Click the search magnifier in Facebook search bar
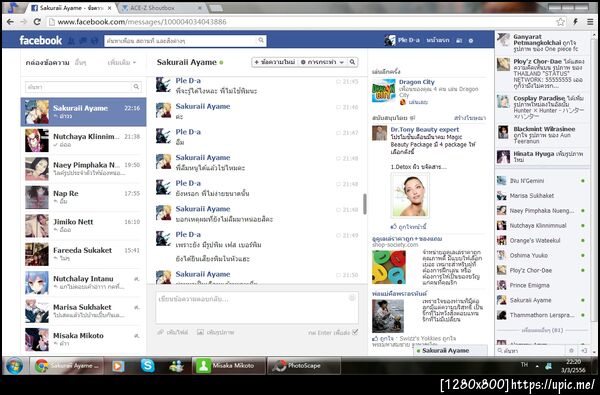 [x=261, y=40]
